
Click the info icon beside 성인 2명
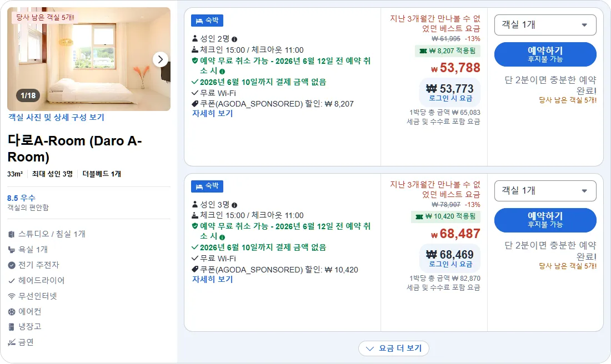[234, 39]
